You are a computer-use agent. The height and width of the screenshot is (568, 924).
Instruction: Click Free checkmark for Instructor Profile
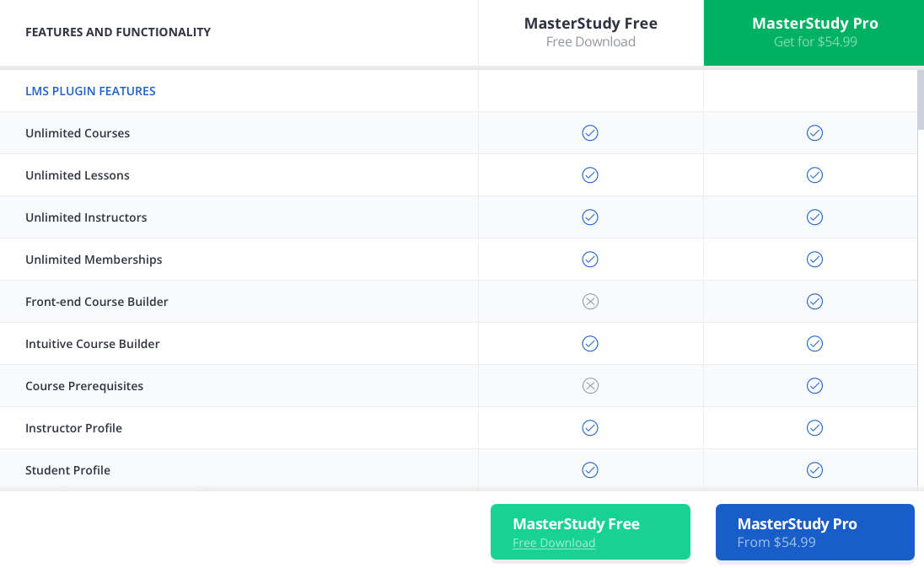point(590,428)
